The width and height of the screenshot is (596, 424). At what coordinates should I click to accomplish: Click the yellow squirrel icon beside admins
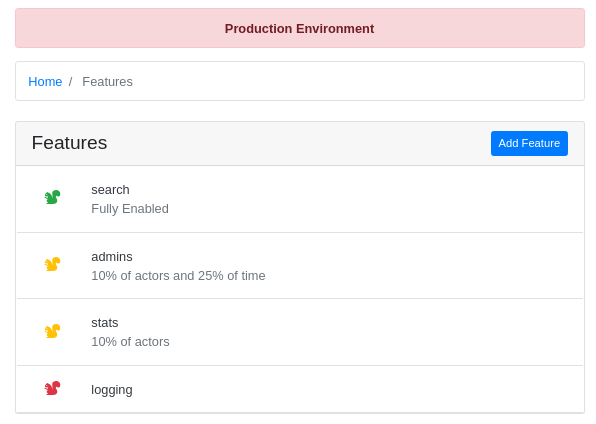tap(52, 264)
